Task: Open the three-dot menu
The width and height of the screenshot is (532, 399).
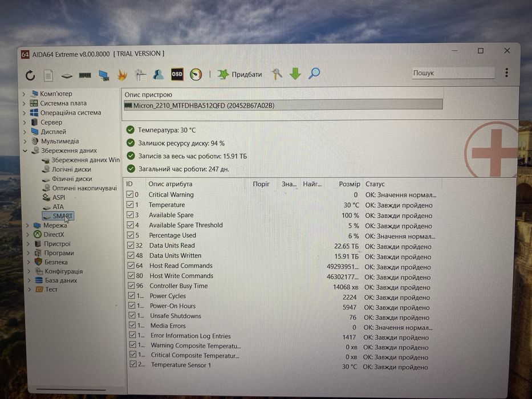Action: point(506,72)
